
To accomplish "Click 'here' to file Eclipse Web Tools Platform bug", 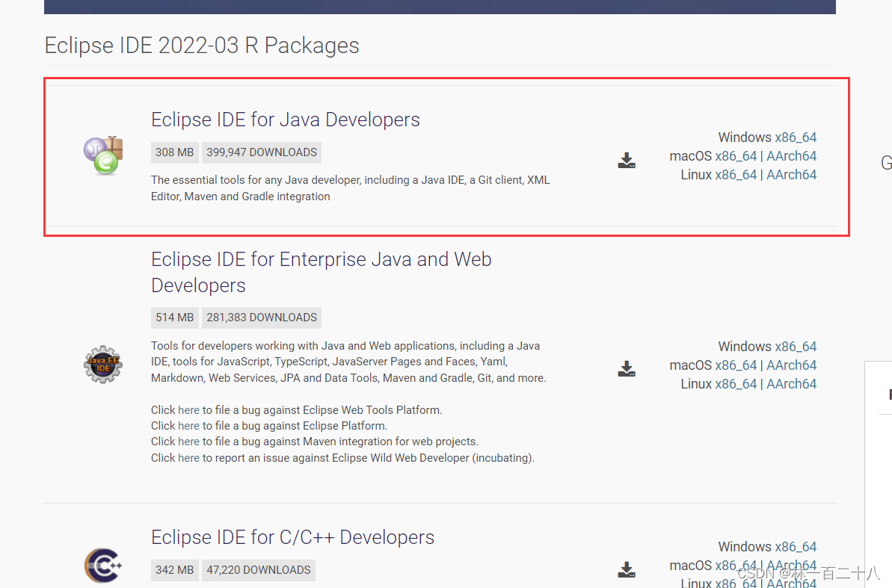I will tap(188, 410).
